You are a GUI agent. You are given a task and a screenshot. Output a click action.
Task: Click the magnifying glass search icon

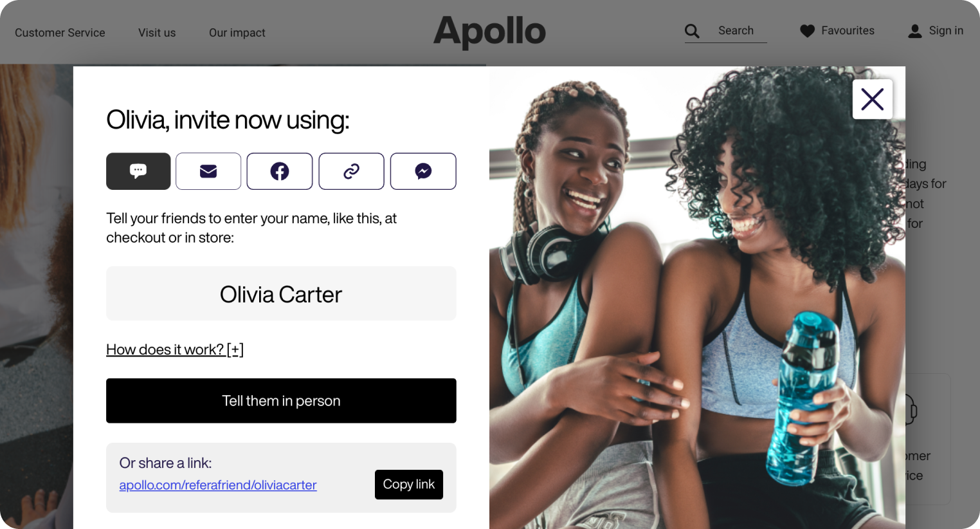click(692, 31)
